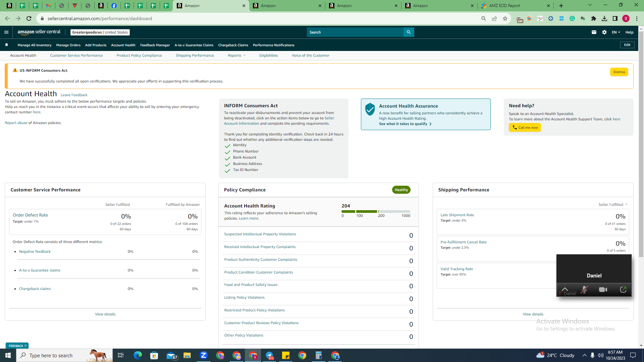The height and width of the screenshot is (362, 644).
Task: Click the Windows Start button
Action: click(x=8, y=355)
